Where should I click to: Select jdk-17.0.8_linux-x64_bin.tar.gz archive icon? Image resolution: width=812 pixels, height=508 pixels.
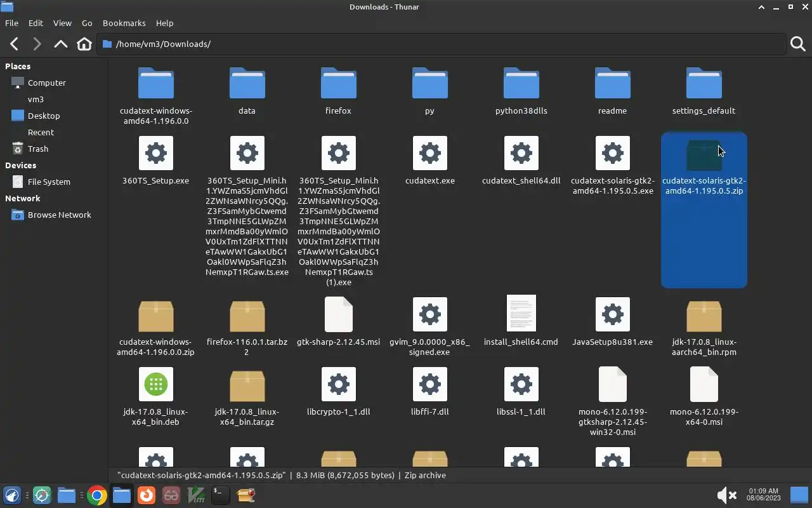[x=247, y=385]
